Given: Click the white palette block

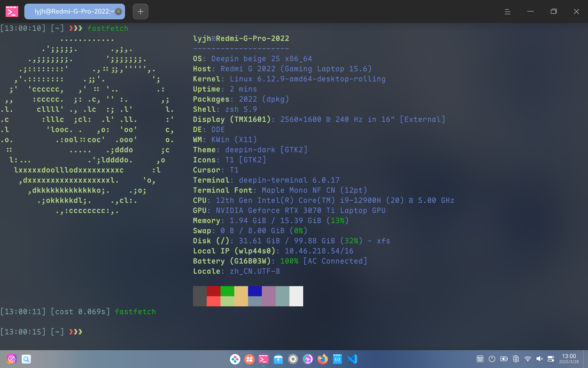Looking at the screenshot, I should [296, 296].
